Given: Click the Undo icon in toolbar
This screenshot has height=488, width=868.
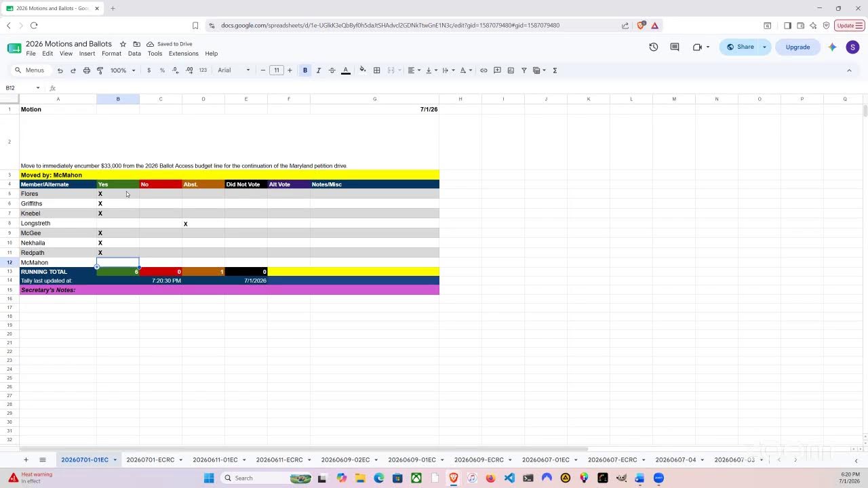Looking at the screenshot, I should (60, 70).
